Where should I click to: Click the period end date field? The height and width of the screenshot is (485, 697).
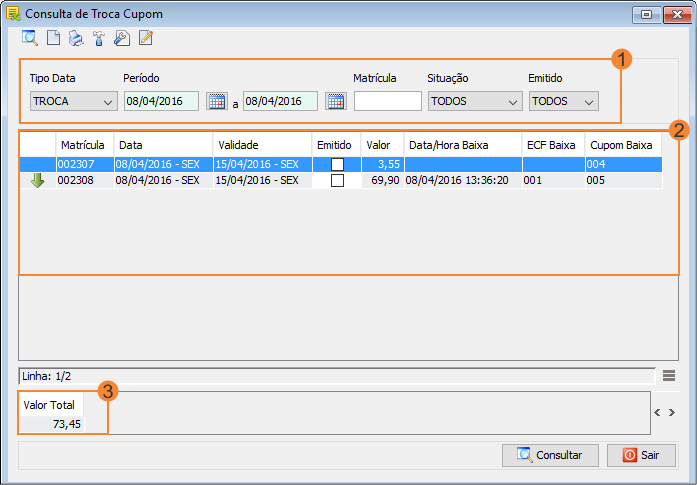point(280,101)
